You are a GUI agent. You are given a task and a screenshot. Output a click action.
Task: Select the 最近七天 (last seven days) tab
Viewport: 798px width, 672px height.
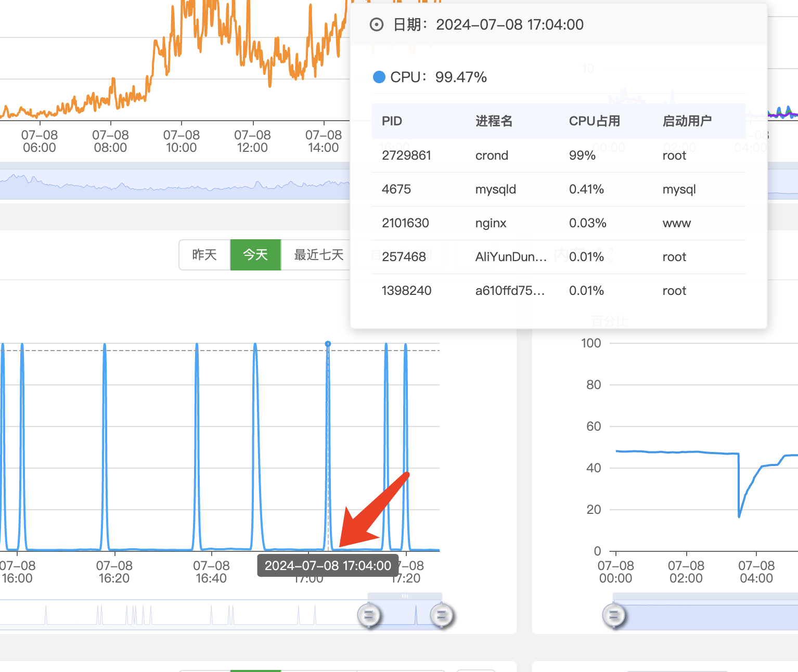[x=319, y=255]
